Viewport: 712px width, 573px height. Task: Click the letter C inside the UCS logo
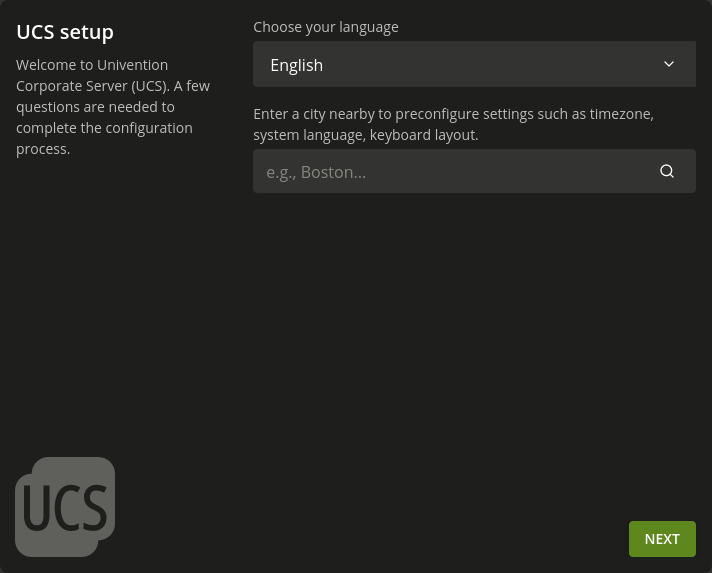pos(65,508)
